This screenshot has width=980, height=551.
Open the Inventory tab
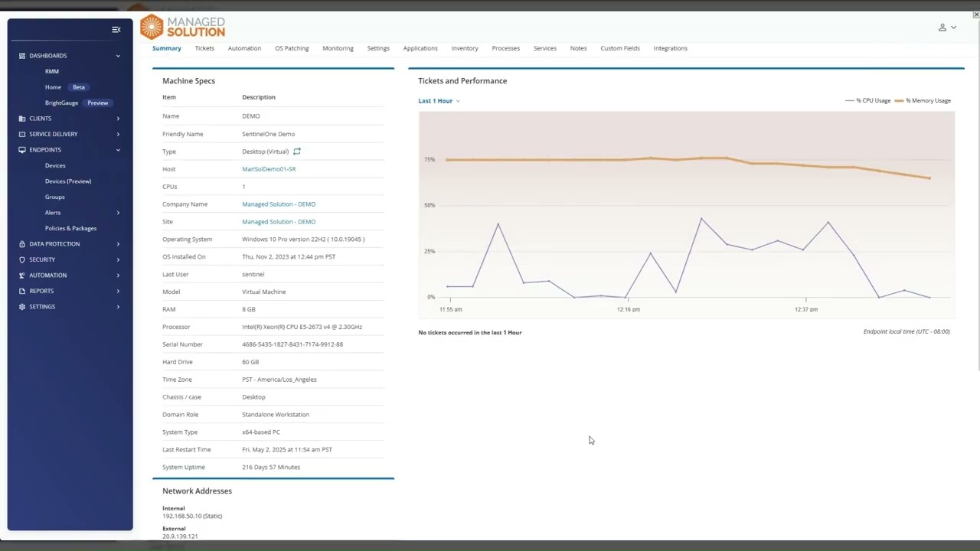pyautogui.click(x=465, y=48)
